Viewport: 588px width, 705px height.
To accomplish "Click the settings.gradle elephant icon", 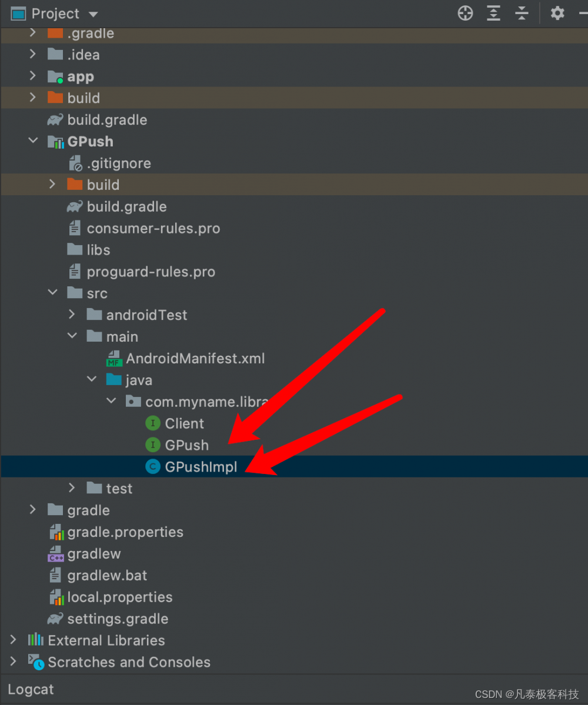I will coord(55,619).
